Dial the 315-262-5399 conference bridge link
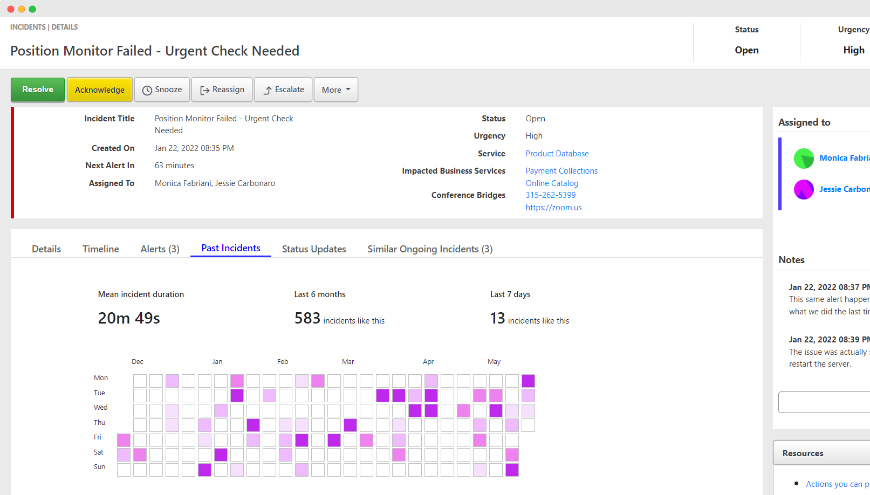This screenshot has width=870, height=495. [550, 195]
